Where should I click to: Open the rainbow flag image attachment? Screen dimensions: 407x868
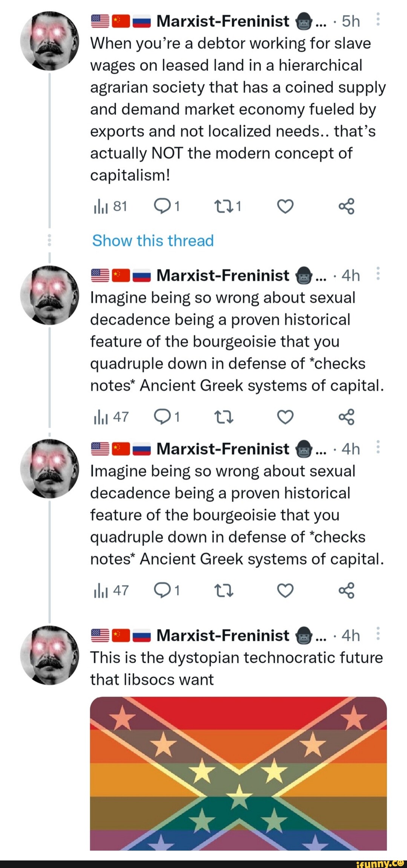point(238,773)
